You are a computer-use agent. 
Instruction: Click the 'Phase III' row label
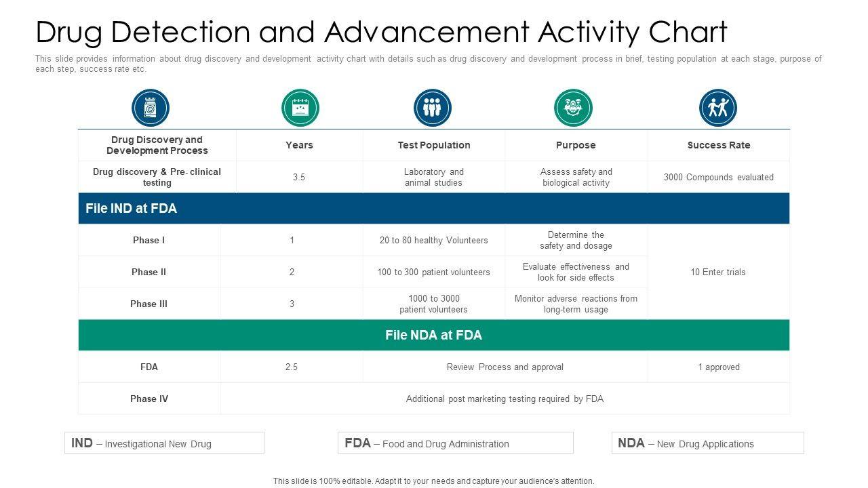click(149, 304)
